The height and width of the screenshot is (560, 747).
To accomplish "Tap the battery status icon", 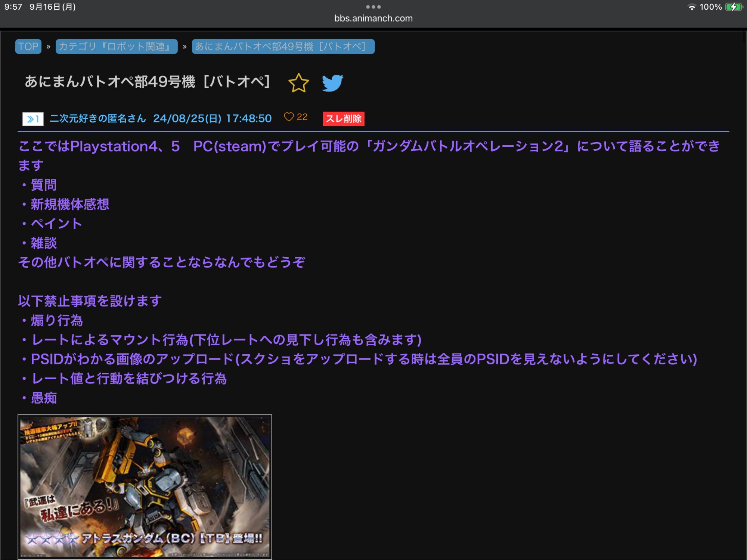I will 734,7.
